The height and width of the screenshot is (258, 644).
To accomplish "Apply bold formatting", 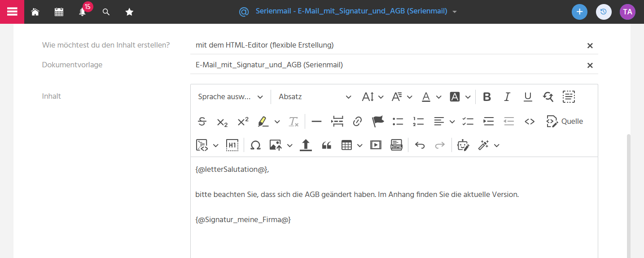I will pos(486,96).
